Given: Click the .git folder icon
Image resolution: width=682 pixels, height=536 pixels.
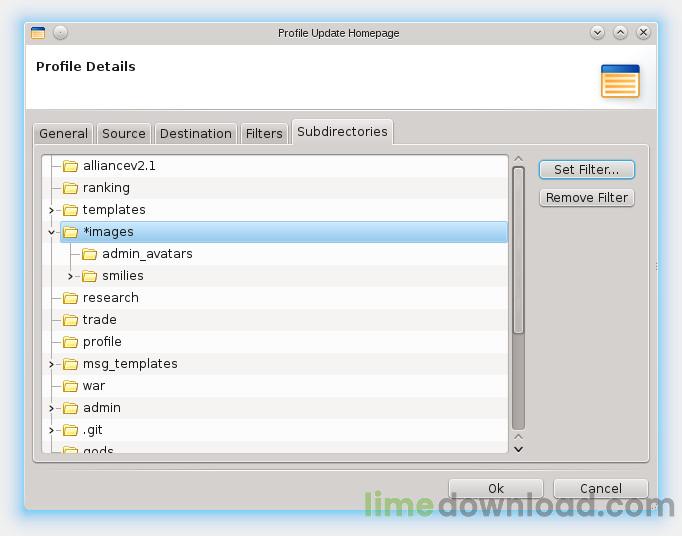Looking at the screenshot, I should click(x=70, y=430).
